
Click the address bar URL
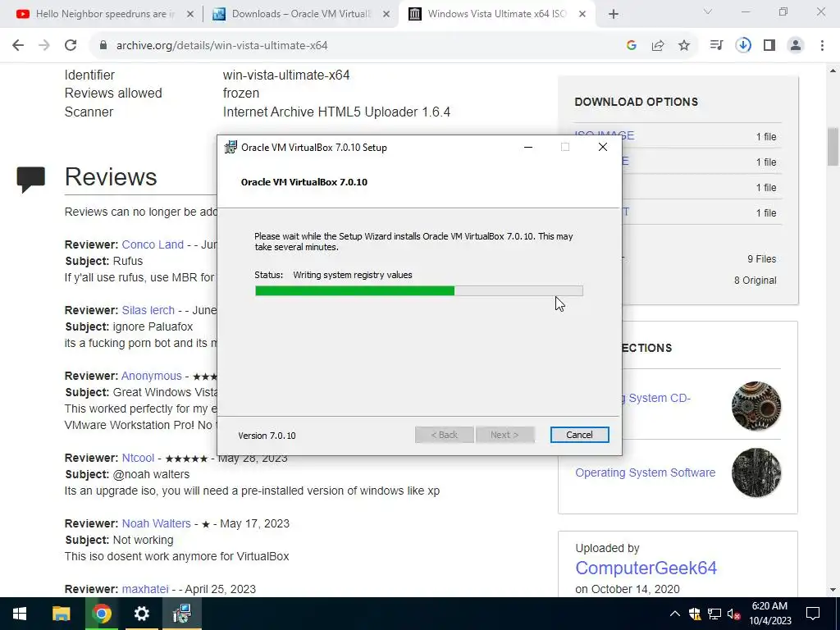[221, 46]
